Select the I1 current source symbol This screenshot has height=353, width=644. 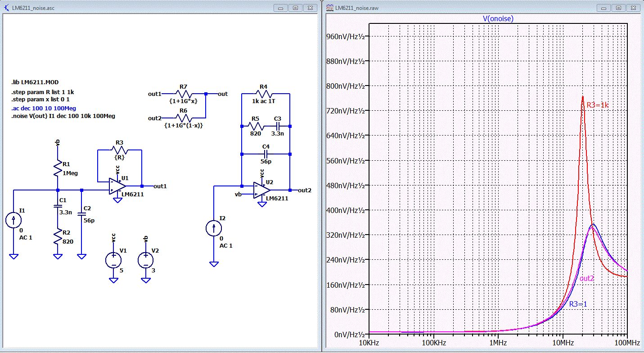[14, 220]
